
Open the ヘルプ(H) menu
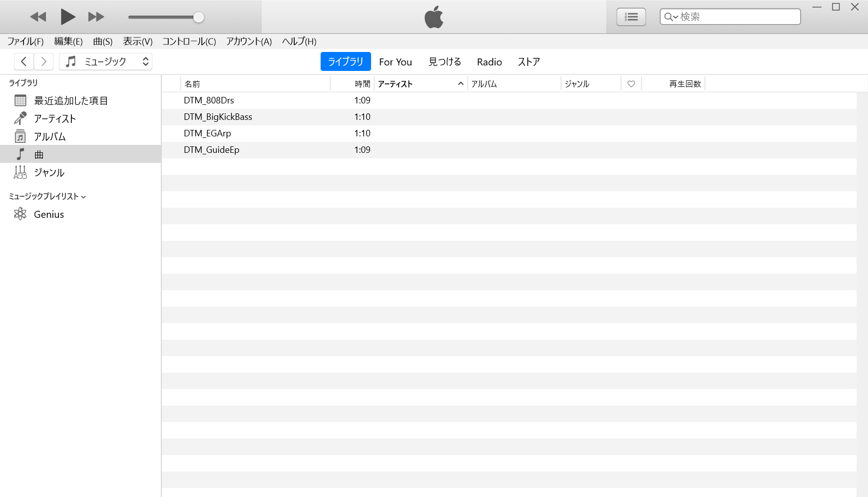click(299, 41)
